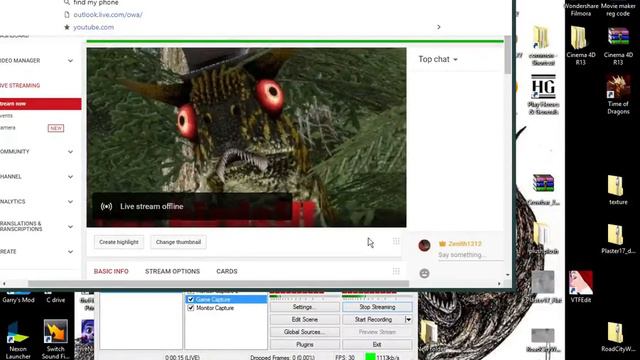Click Start Recording in OBS
This screenshot has width=640, height=360.
coord(373,320)
